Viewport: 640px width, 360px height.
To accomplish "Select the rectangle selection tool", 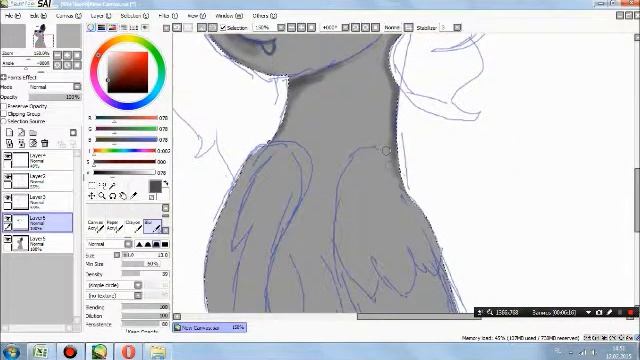I will [x=92, y=185].
